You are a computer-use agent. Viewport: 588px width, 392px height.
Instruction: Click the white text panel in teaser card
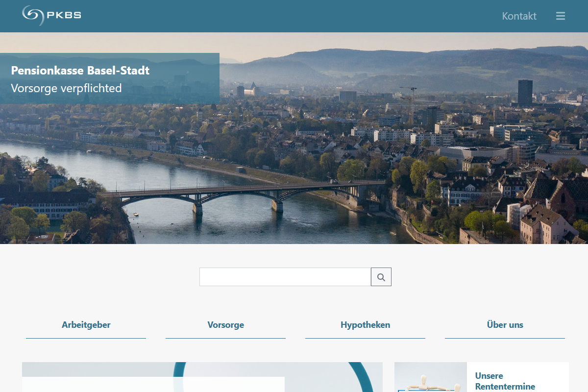tap(153, 385)
